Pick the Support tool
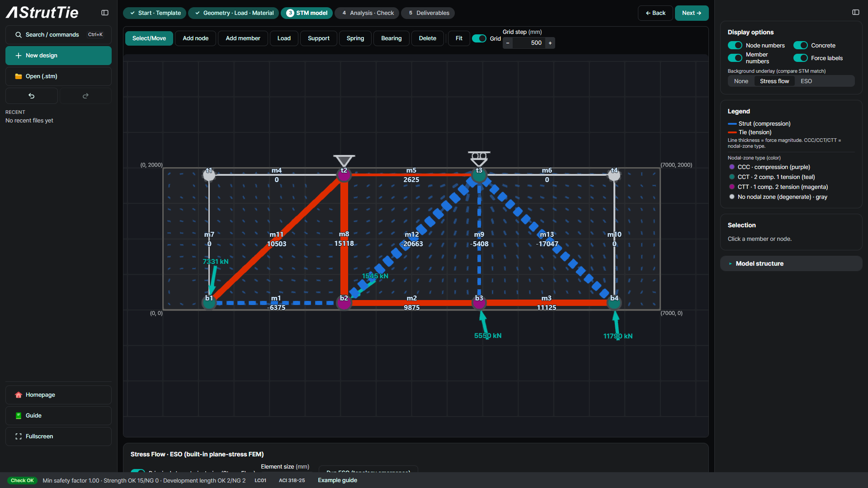 (x=319, y=38)
